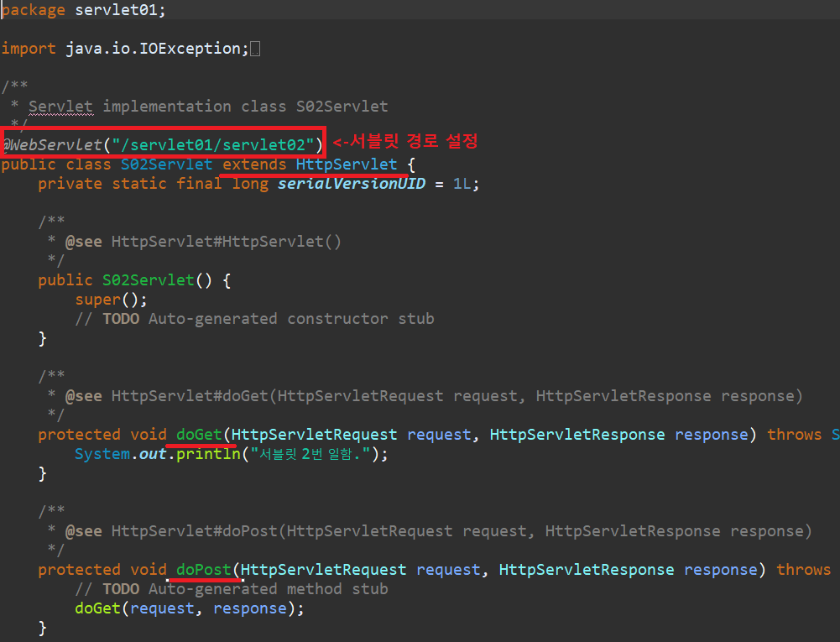Click the 'final' keyword
This screenshot has height=642, width=840.
tap(199, 184)
